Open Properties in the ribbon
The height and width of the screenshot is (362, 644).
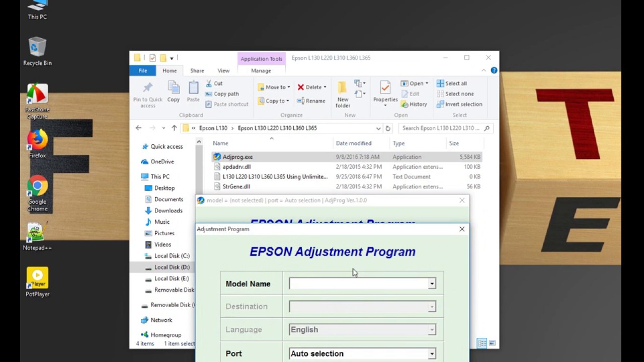[x=385, y=94]
